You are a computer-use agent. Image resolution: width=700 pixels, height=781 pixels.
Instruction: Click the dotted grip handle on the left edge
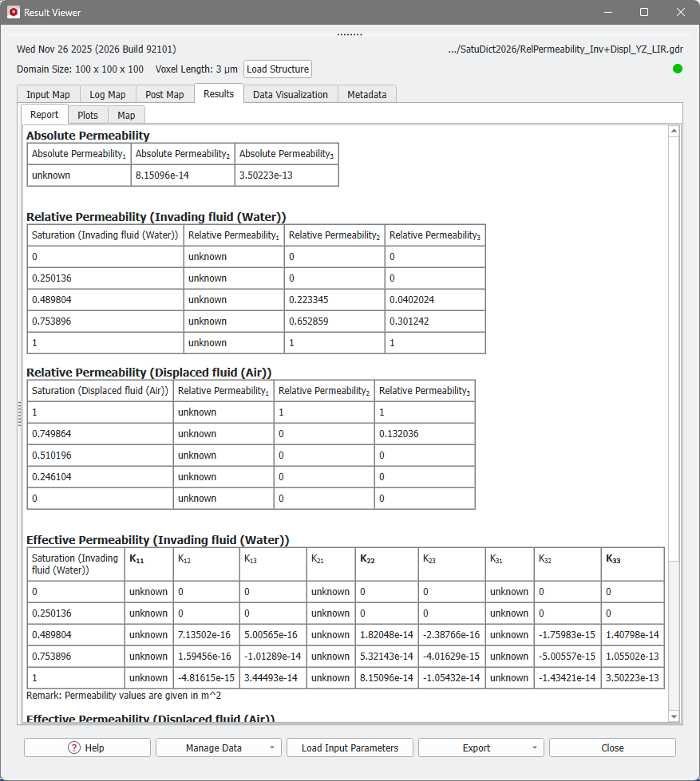[19, 414]
